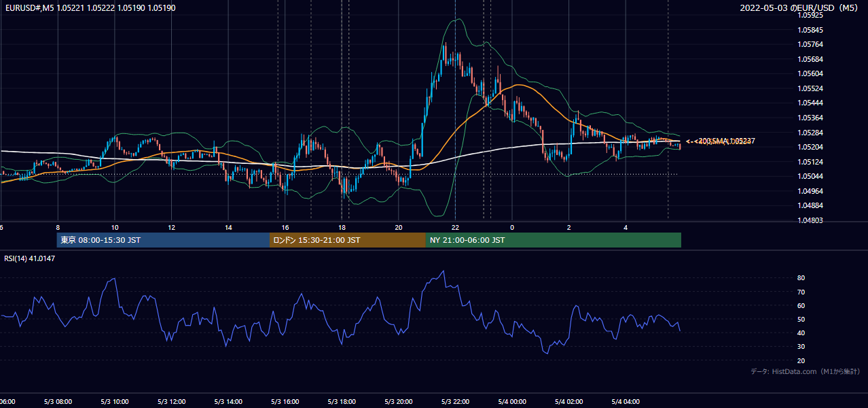Click the 5/3 22:00 date label

click(x=455, y=402)
